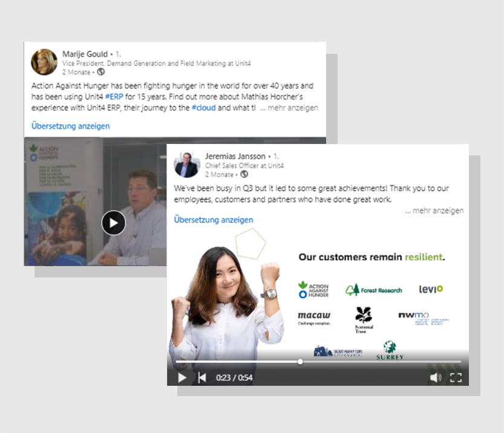Viewport: 504px width, 433px height.
Task: Click the name Jeremias Jansson
Action: 235,157
